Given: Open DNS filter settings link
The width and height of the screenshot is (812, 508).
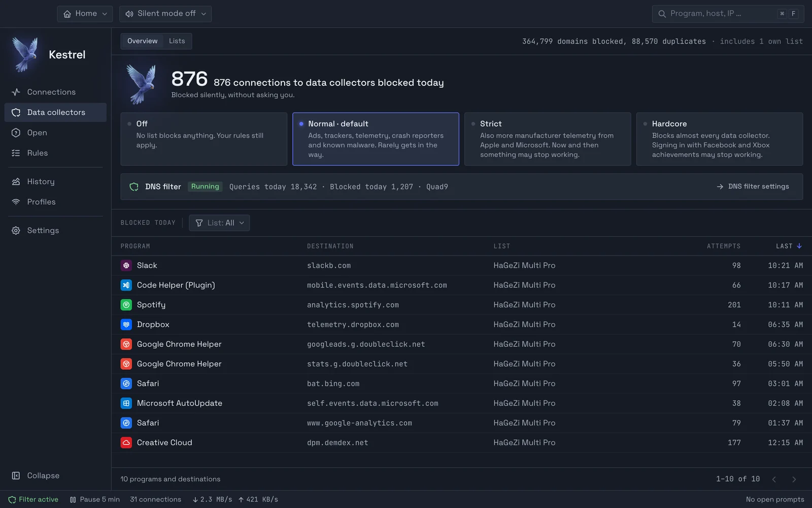Looking at the screenshot, I should click(x=753, y=187).
